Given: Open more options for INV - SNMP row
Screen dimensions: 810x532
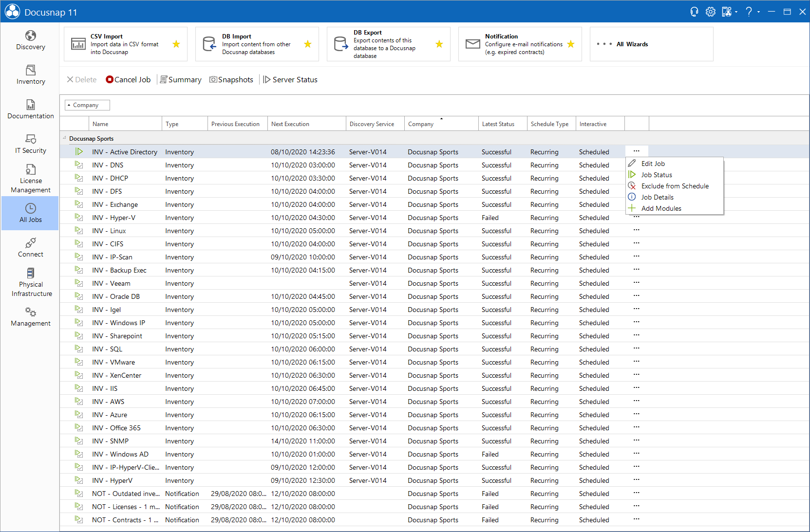Looking at the screenshot, I should coord(637,440).
